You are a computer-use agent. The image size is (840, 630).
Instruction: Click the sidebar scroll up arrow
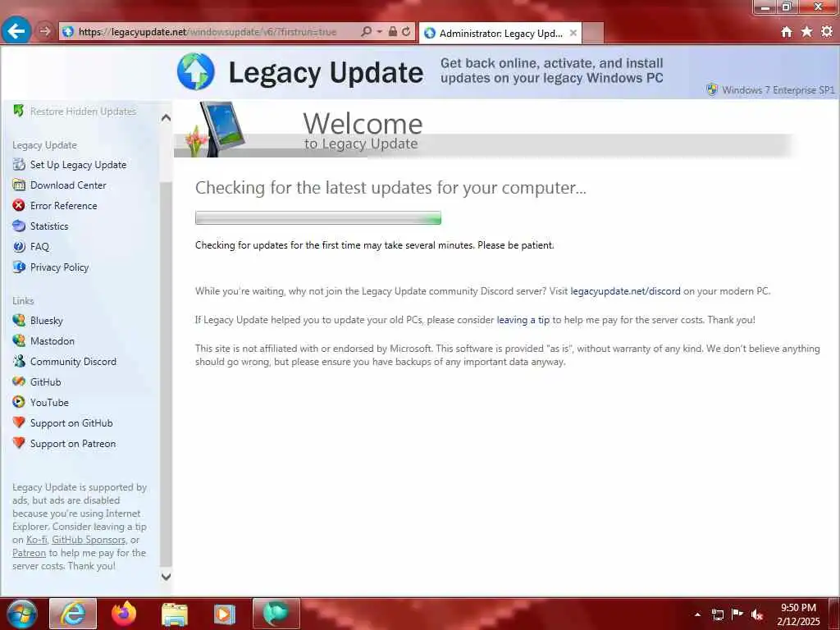(x=166, y=118)
